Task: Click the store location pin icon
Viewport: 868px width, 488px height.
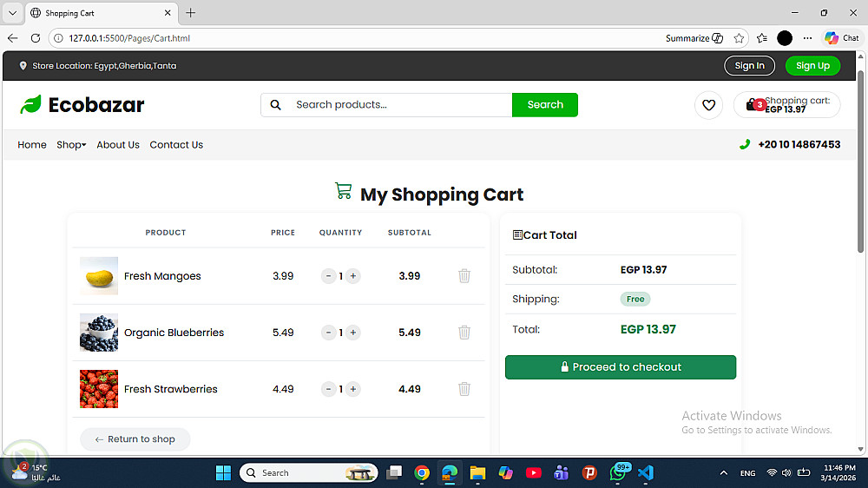Action: (x=23, y=65)
